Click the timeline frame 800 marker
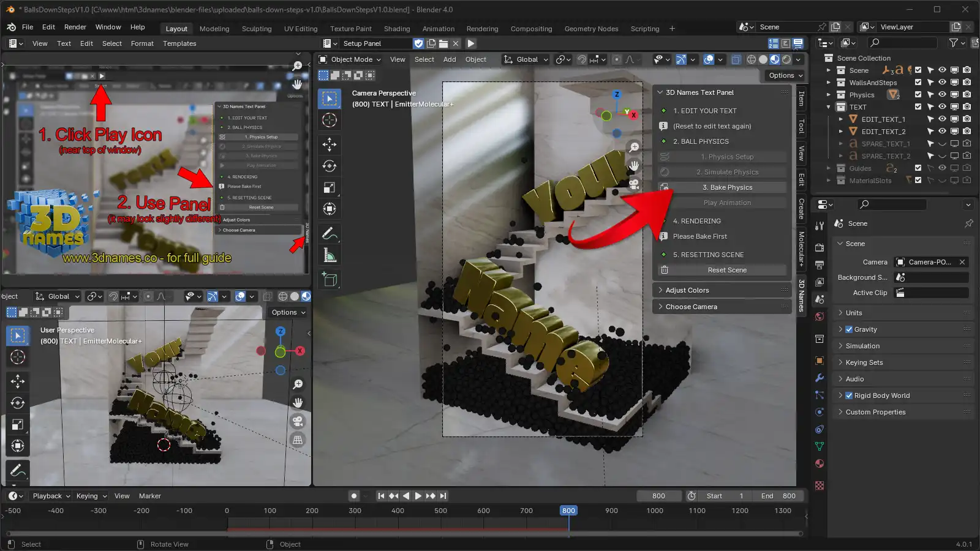Viewport: 980px width, 551px height. (x=568, y=511)
